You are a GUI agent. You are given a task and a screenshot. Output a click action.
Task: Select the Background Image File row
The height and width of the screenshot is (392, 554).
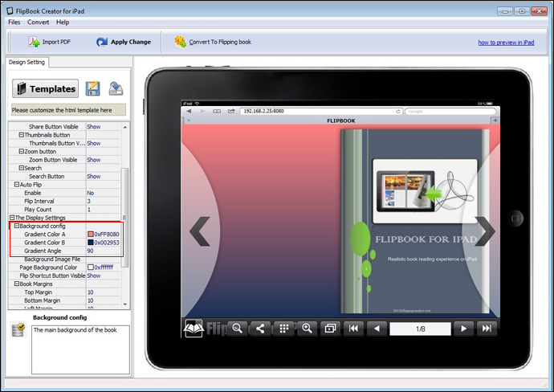click(65, 259)
